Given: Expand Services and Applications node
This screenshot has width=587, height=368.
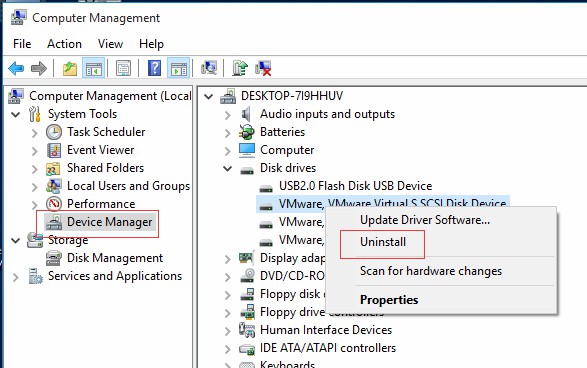Looking at the screenshot, I should pyautogui.click(x=16, y=277).
